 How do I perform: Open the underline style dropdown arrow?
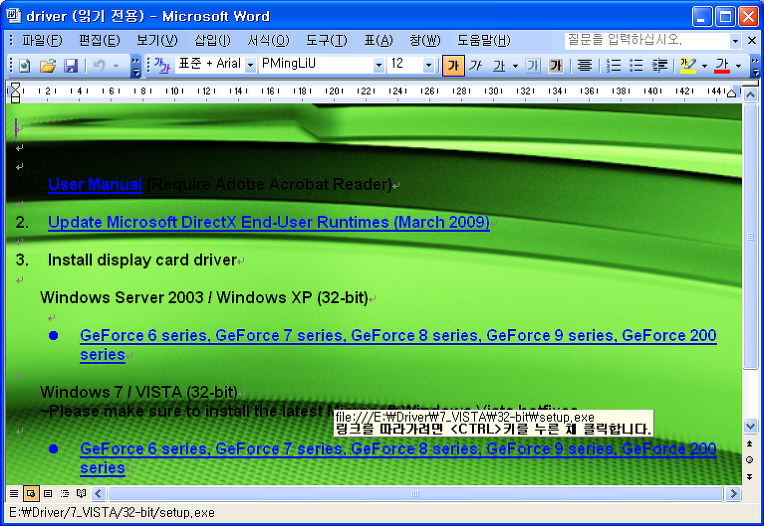(x=516, y=65)
